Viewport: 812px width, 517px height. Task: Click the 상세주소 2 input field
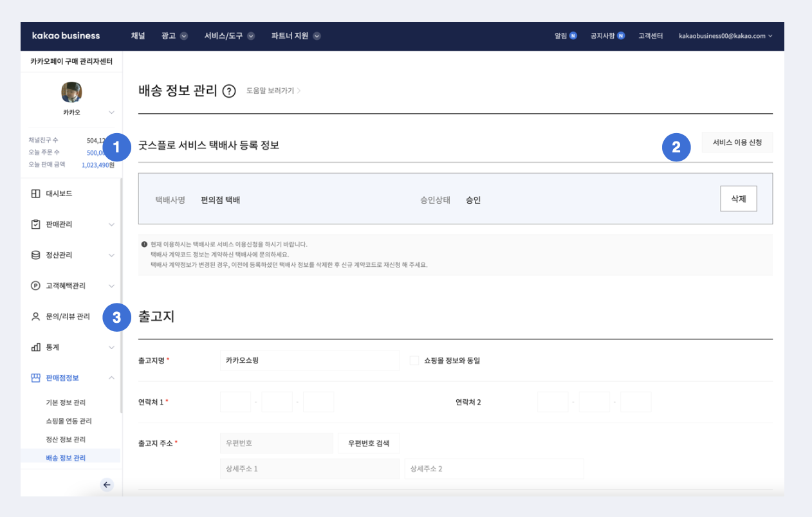[494, 469]
